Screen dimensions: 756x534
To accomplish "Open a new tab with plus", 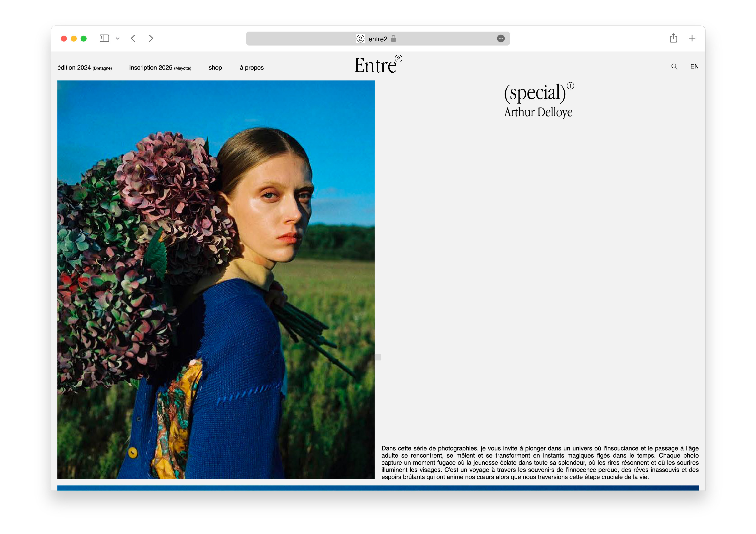I will pos(692,38).
